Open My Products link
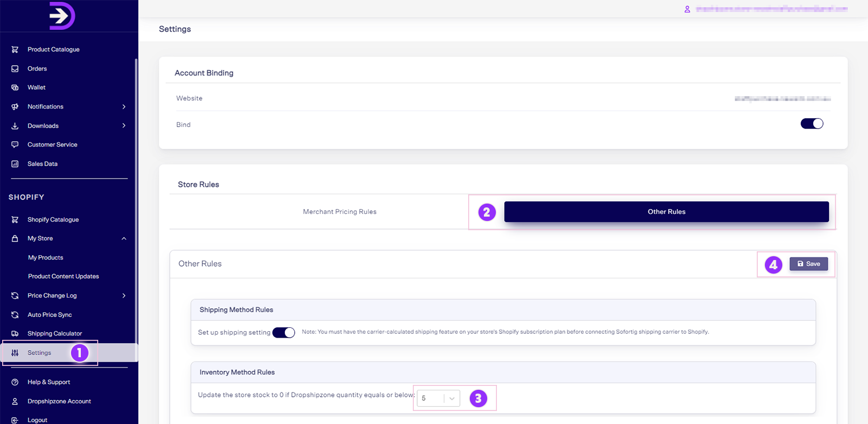This screenshot has width=868, height=424. (46, 258)
